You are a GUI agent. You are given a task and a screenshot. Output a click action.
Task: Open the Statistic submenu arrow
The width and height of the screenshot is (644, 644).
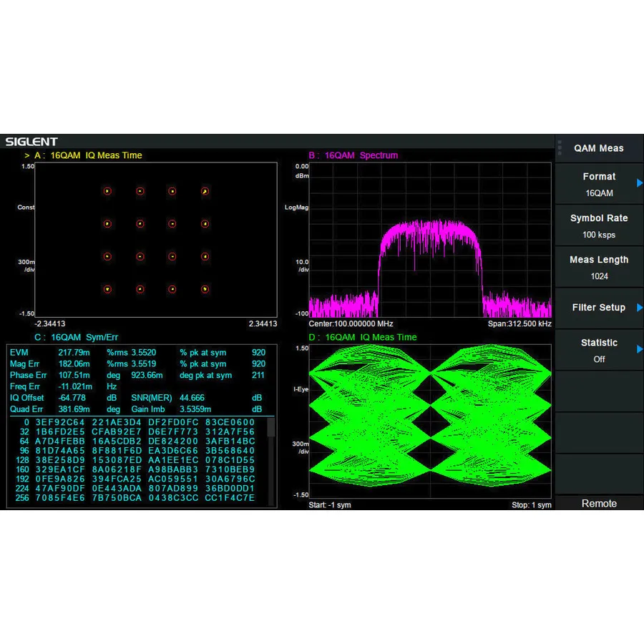[x=639, y=349]
